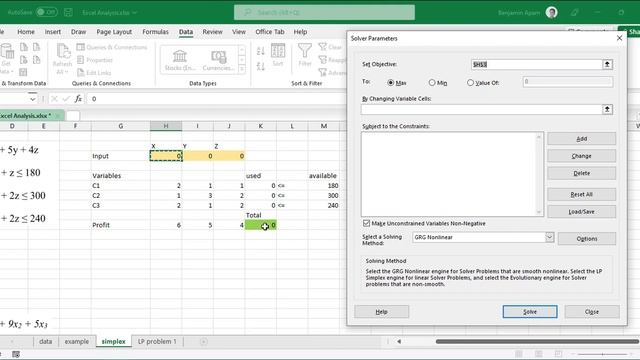Select the Min radio button

point(432,82)
